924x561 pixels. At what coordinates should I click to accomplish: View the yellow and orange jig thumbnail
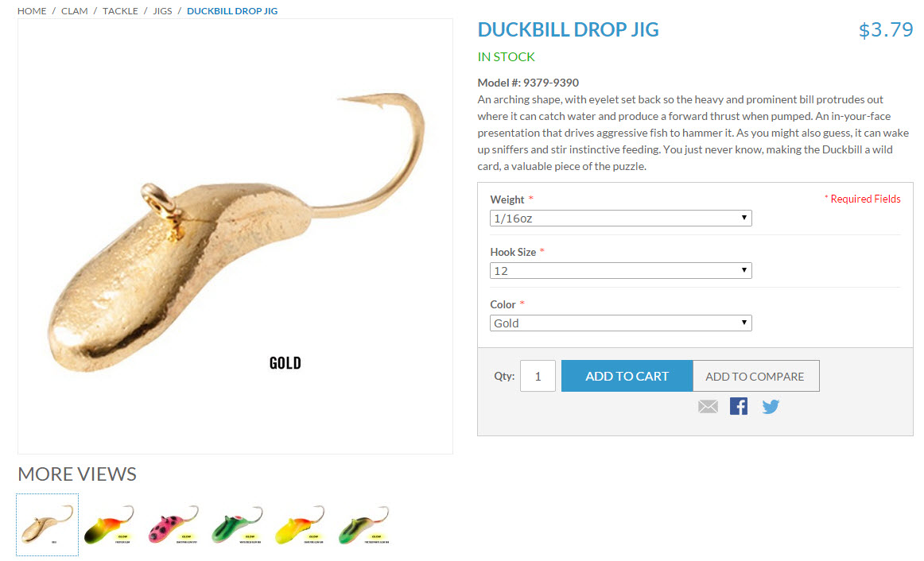point(301,524)
